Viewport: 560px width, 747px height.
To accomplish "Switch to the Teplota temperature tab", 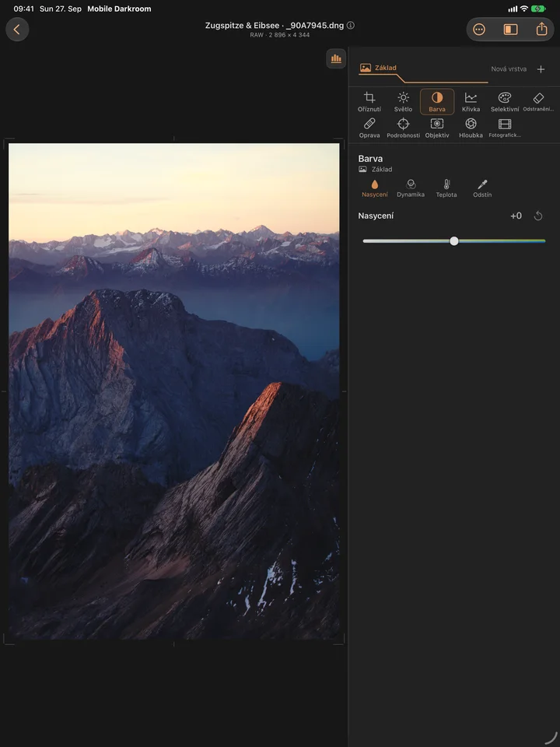I will [x=446, y=188].
